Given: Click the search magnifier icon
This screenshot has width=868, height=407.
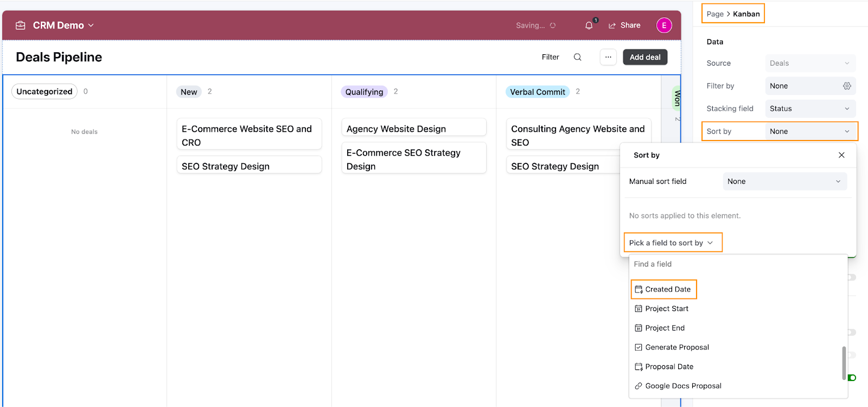Looking at the screenshot, I should tap(578, 57).
